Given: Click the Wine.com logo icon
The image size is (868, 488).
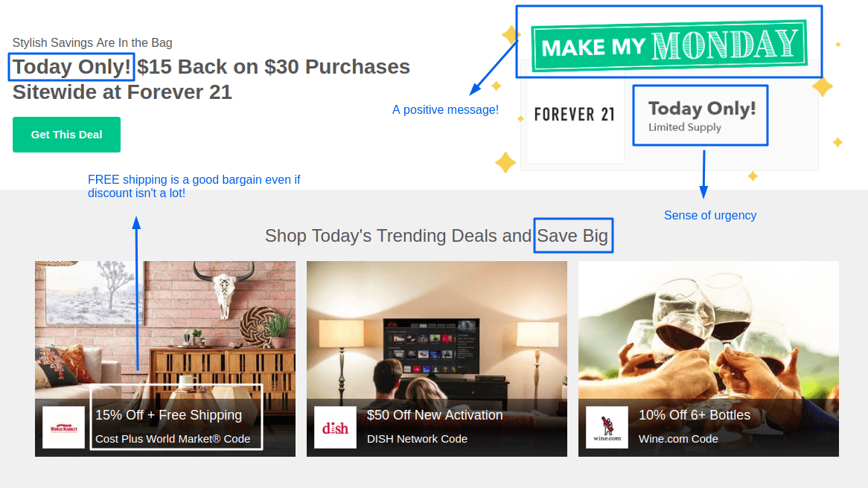Looking at the screenshot, I should [606, 427].
